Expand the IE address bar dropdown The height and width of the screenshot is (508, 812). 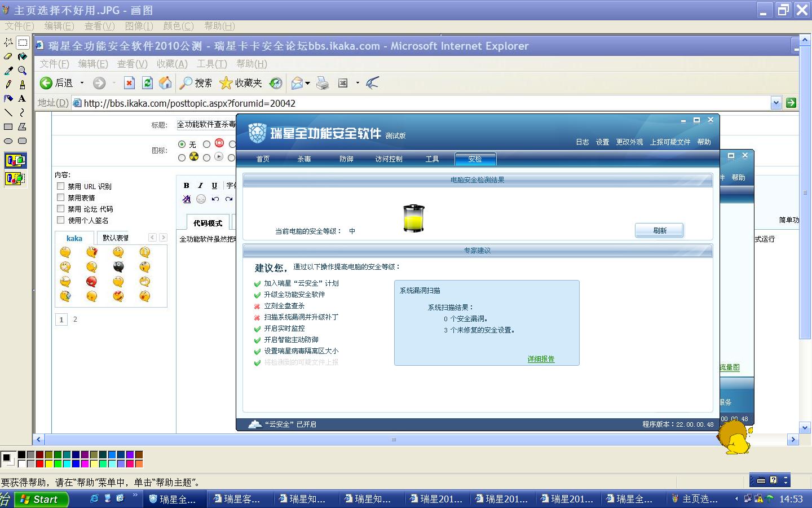tap(776, 103)
